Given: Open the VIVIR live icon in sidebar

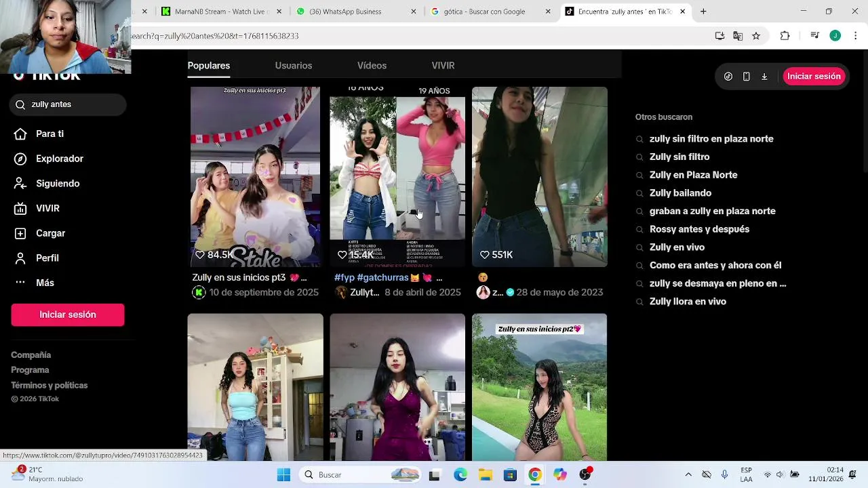Looking at the screenshot, I should click(20, 208).
